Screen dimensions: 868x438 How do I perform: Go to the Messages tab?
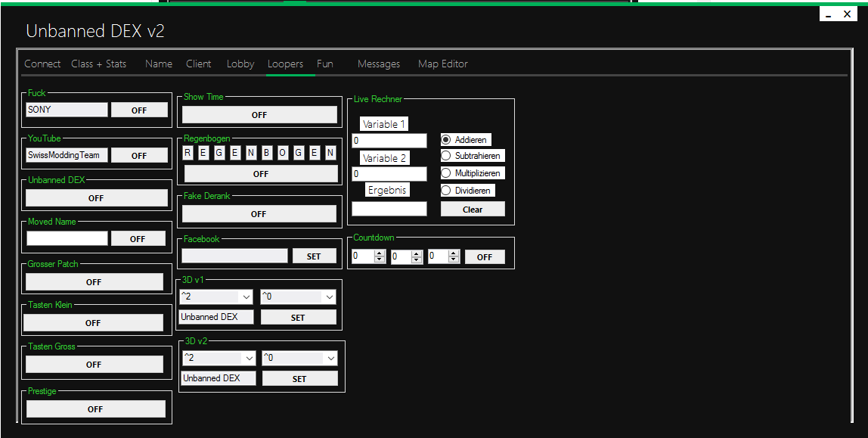coord(378,64)
